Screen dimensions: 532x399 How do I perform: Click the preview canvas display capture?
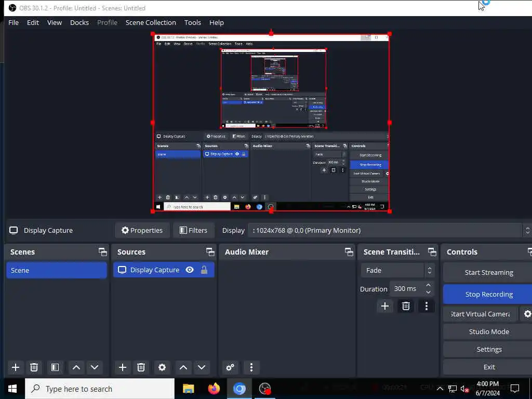[x=271, y=123]
